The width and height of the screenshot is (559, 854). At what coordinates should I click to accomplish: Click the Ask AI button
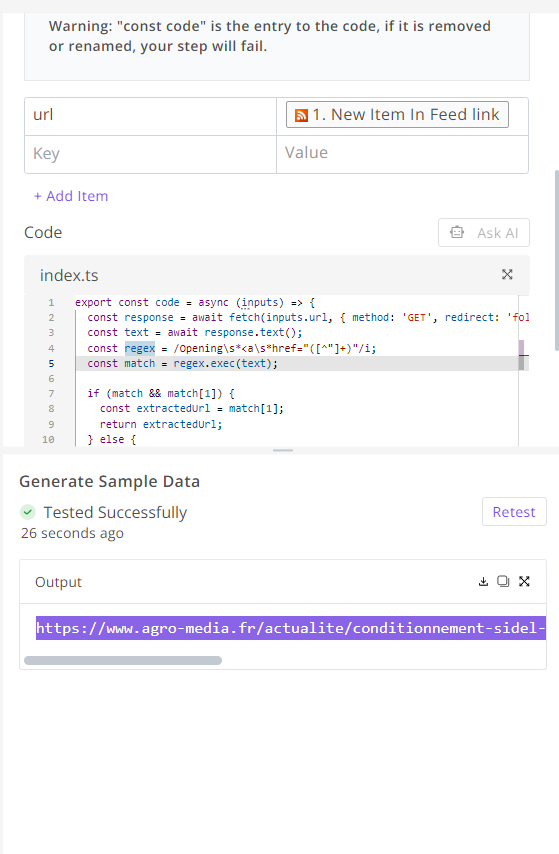tap(484, 233)
